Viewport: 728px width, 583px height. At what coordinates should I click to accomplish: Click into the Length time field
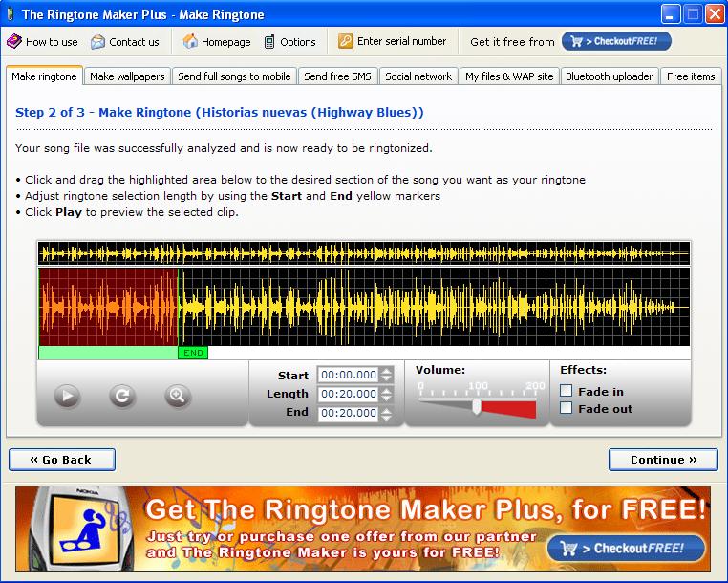click(348, 394)
